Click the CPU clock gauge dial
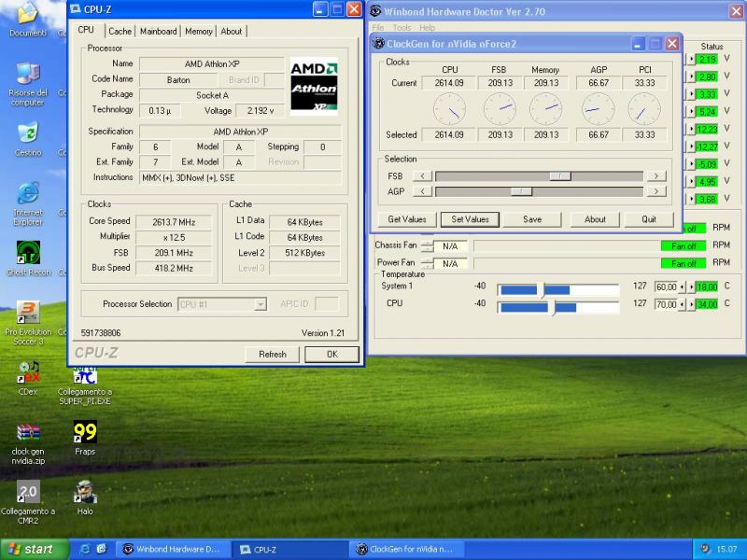This screenshot has width=747, height=560. tap(449, 108)
